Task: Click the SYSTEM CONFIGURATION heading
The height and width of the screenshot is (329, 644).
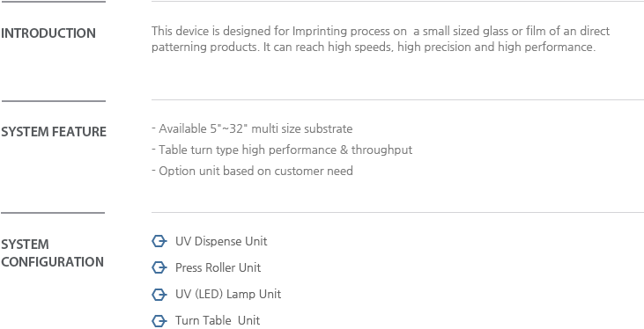Action: tap(52, 253)
